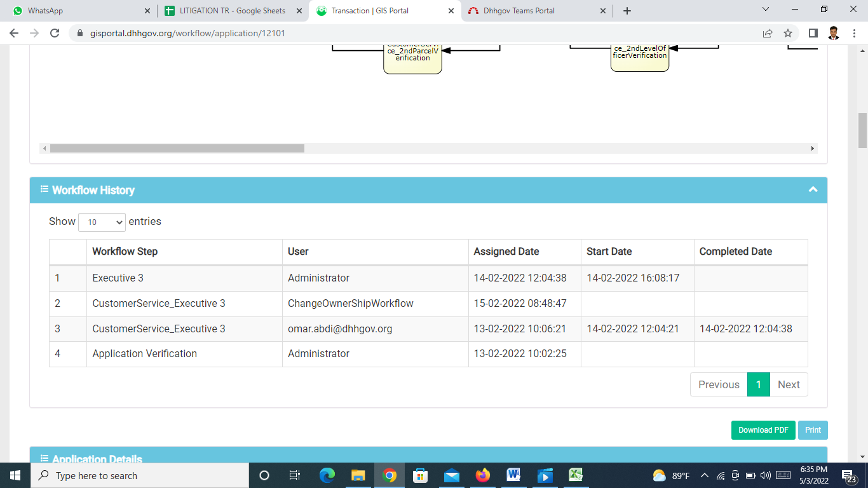Close the Dhhgov Teams Portal tab

tap(603, 11)
